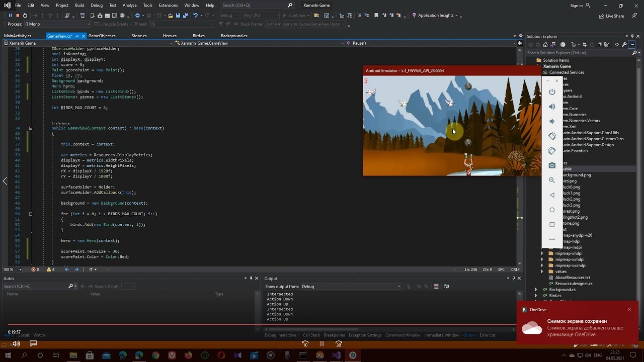Pause debugging with the Break All button
Viewport: 644px width, 362px height.
pyautogui.click(x=10, y=16)
